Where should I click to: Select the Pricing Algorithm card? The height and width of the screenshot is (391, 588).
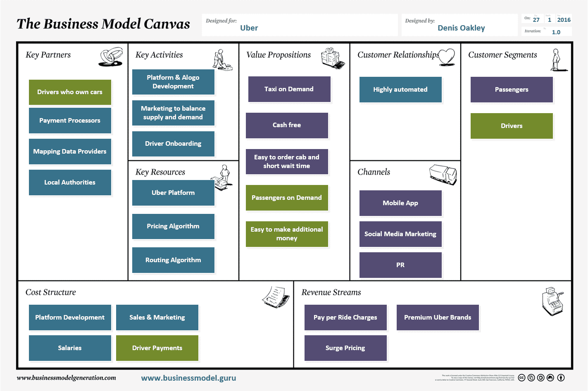point(173,226)
